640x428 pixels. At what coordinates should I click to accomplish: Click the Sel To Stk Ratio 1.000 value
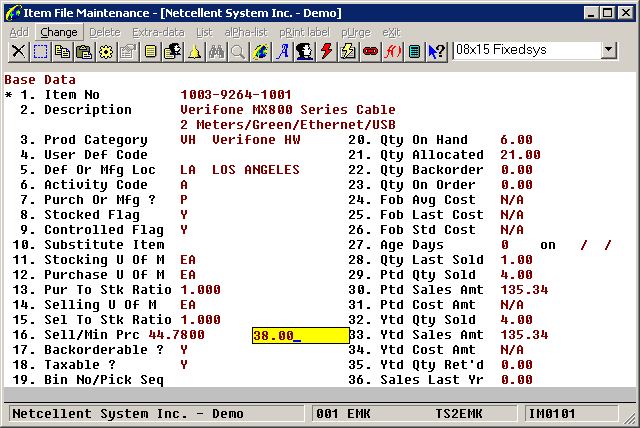[200, 320]
